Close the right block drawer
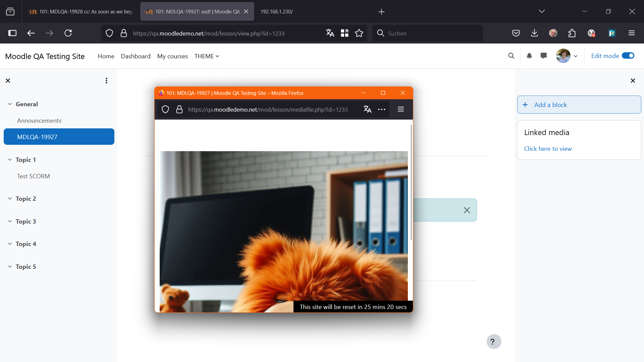This screenshot has width=644, height=362. 633,81
